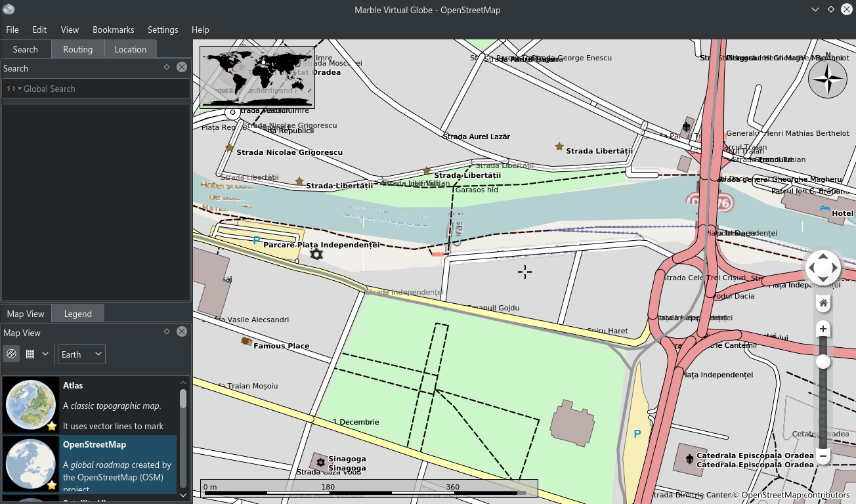Switch to the Map View tab

coord(26,314)
